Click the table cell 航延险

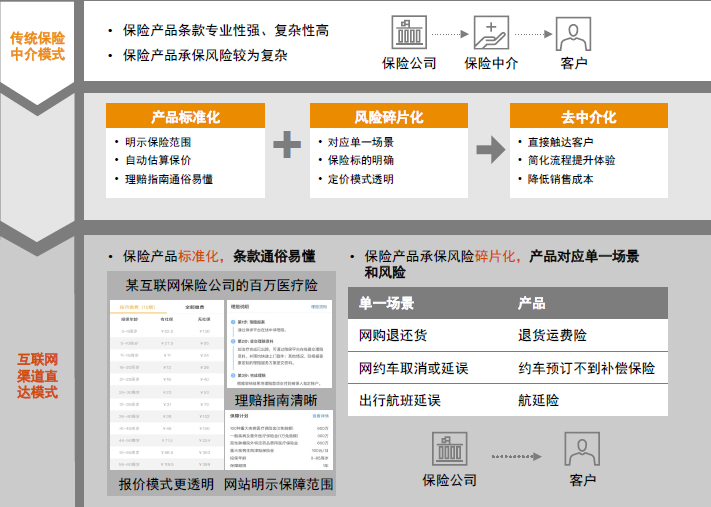[x=539, y=400]
